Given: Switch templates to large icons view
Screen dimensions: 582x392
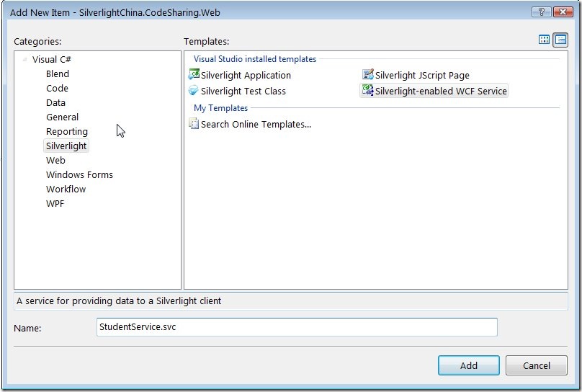Looking at the screenshot, I should 544,40.
